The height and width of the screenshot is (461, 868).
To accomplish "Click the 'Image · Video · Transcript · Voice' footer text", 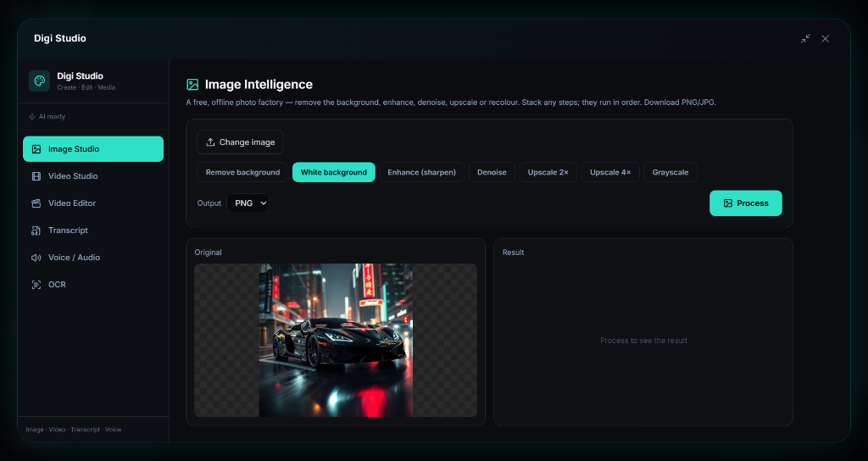I will (x=74, y=430).
